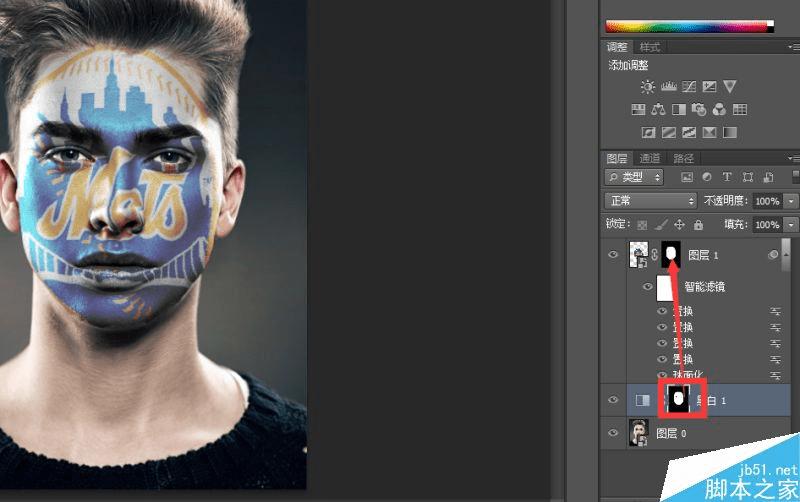Toggle lock transparent pixels
The height and width of the screenshot is (502, 800).
click(642, 224)
